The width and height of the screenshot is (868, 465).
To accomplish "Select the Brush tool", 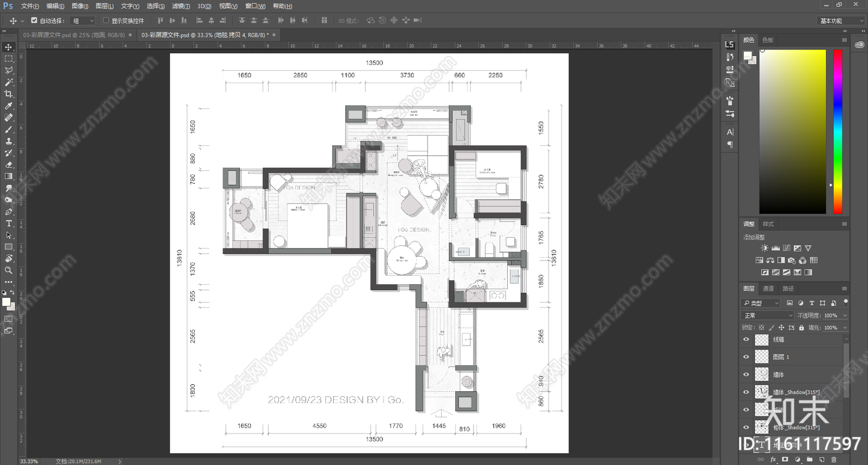I will [x=9, y=129].
